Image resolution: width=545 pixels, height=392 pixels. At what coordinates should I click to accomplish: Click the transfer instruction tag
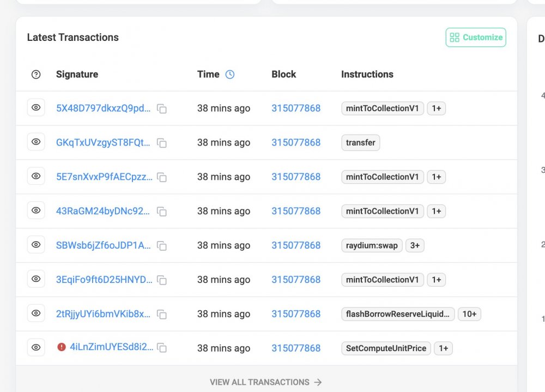pos(360,143)
